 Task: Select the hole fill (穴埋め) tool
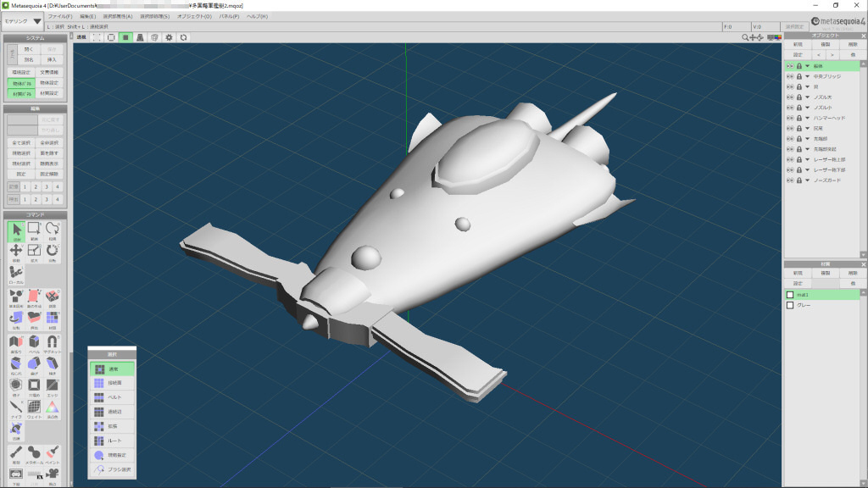(34, 388)
